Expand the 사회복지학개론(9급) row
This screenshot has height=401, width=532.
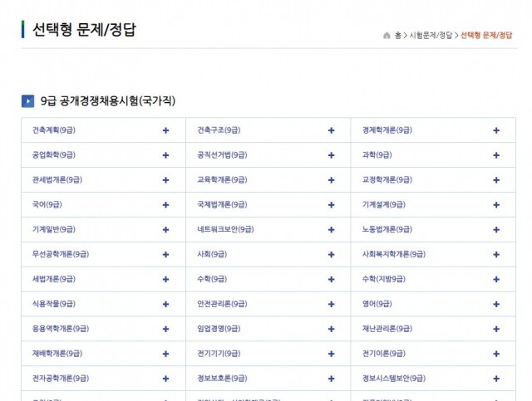496,254
